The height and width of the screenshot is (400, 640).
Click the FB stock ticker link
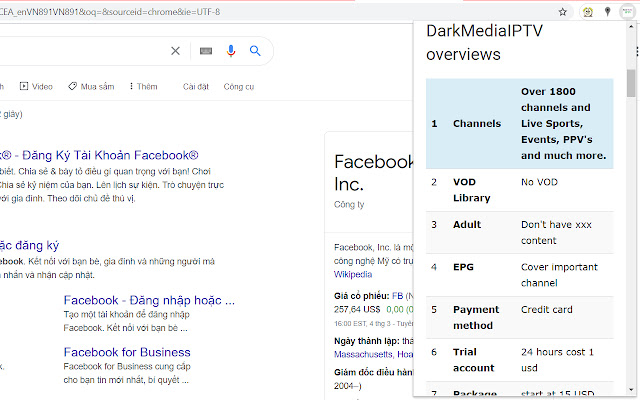(x=397, y=296)
